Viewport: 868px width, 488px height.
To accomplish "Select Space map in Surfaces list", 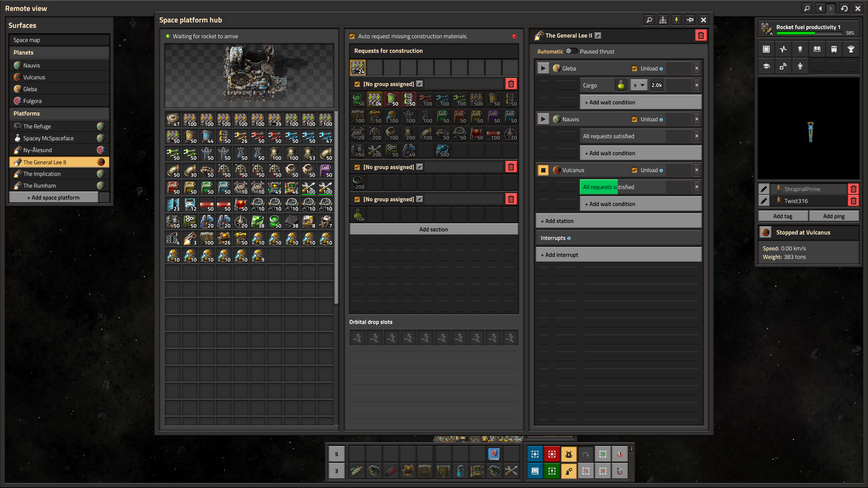I will coord(59,40).
